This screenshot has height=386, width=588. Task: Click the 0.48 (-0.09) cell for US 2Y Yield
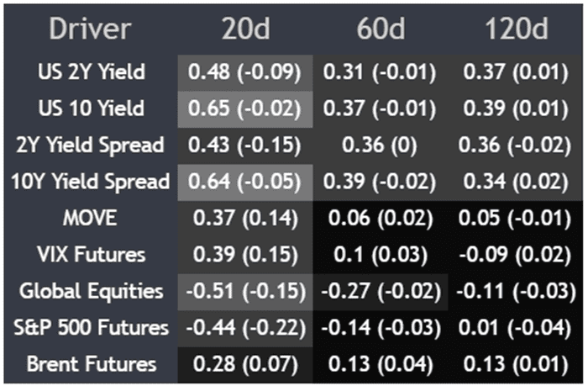[244, 72]
